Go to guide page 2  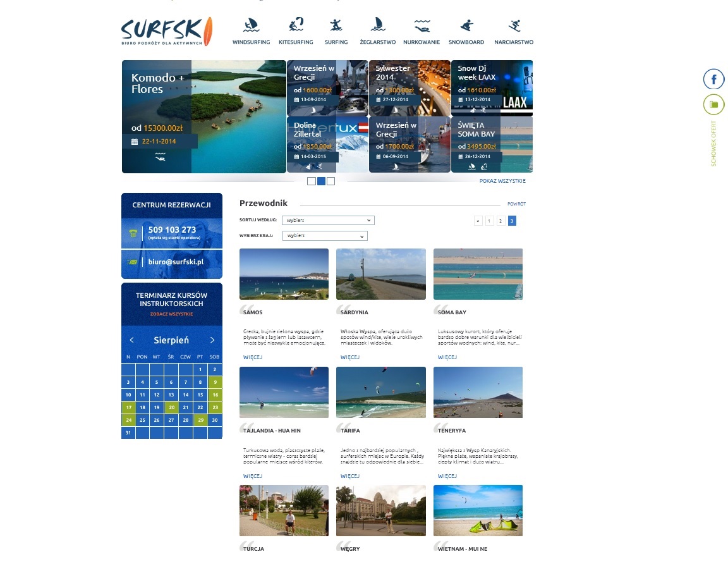point(500,221)
